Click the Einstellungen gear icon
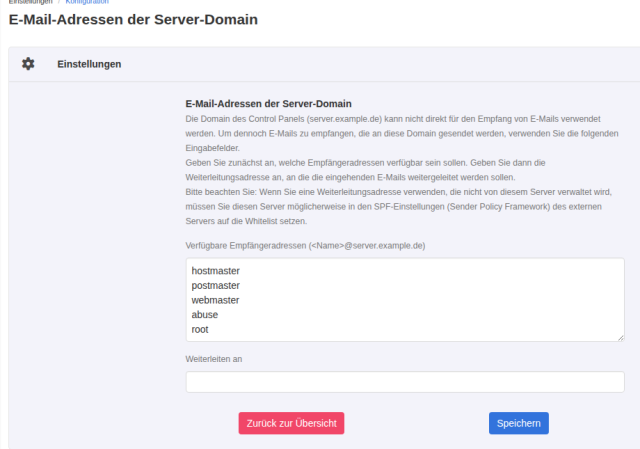The height and width of the screenshot is (449, 640). (x=28, y=64)
